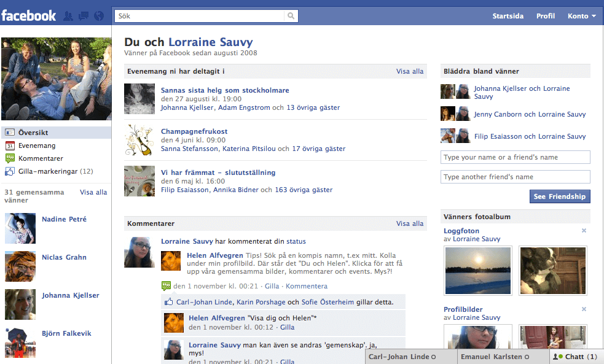Open '13 övriga gäster' guest list
Screen dimensions: 604x364
(313, 108)
